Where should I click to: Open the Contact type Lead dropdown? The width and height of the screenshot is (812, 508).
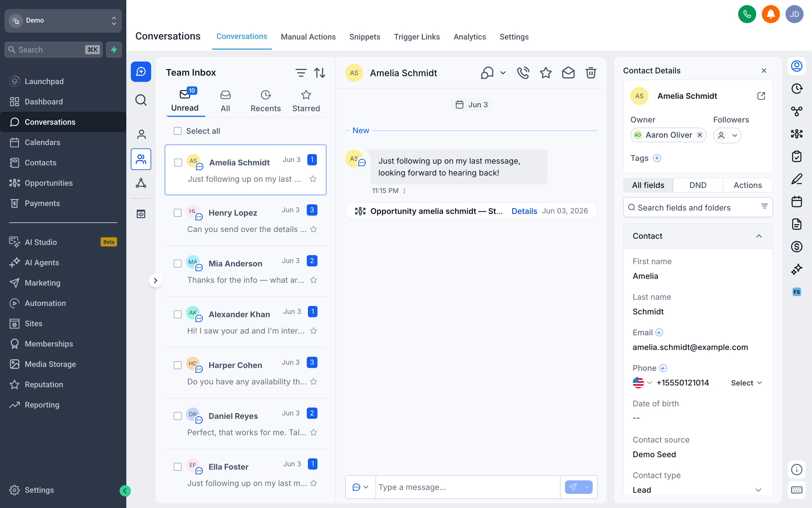click(697, 490)
